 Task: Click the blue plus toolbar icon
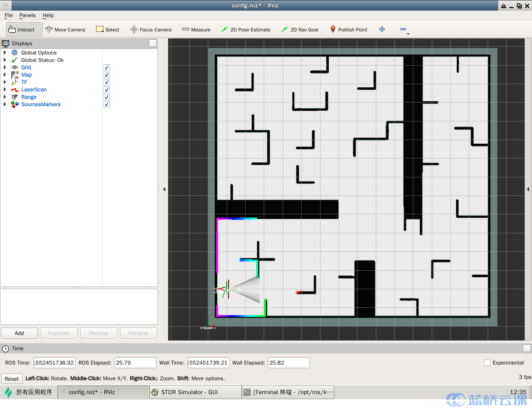point(382,30)
